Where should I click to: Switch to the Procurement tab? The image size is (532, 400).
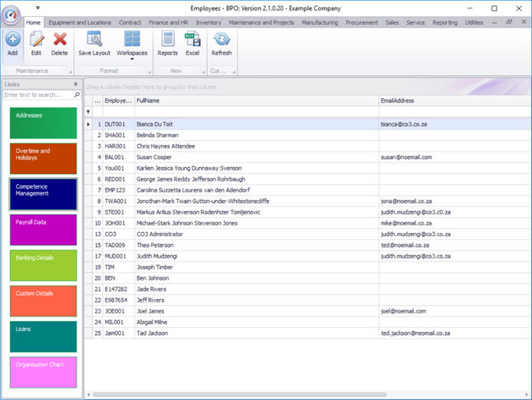[x=362, y=23]
